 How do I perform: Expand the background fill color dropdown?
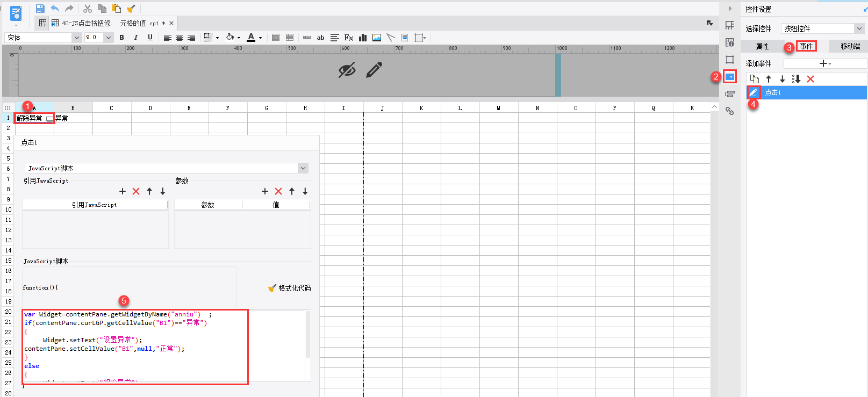(x=239, y=38)
